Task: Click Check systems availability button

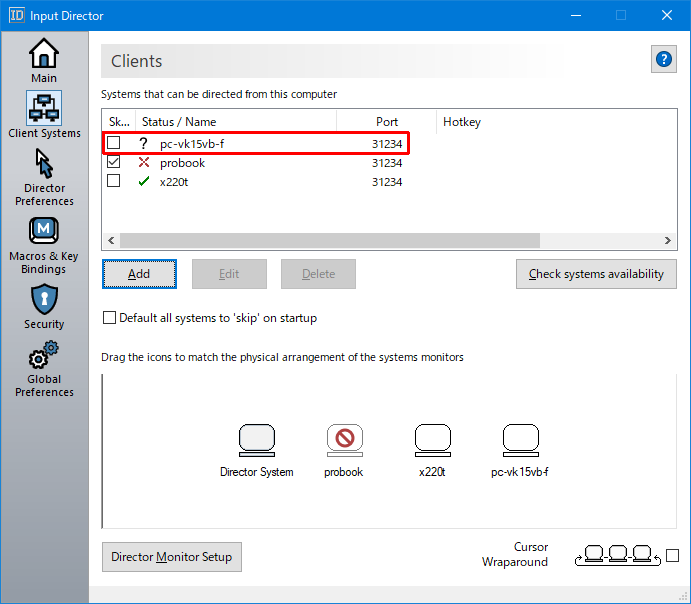Action: pos(596,274)
